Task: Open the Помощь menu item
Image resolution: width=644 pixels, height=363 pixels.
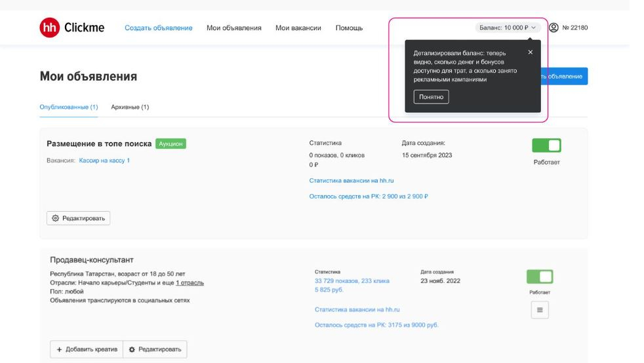Action: (x=349, y=28)
